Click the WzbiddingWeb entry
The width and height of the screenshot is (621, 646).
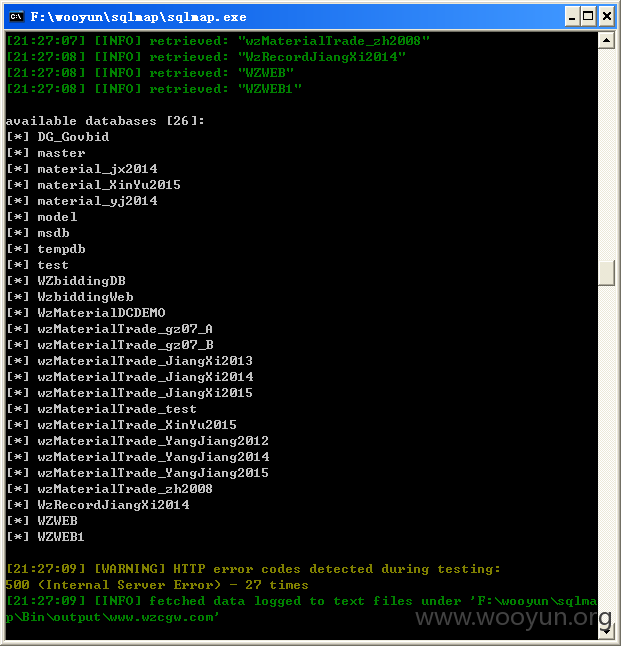(x=70, y=297)
